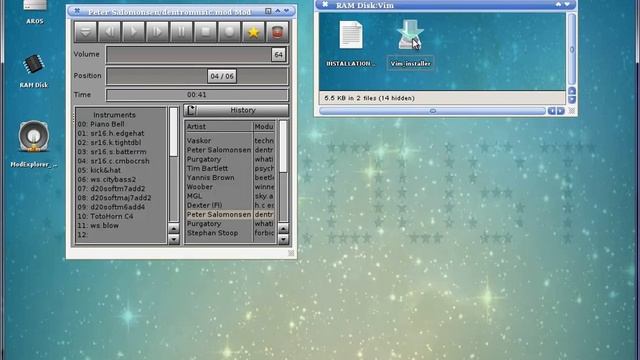Pause the playing module
Image resolution: width=640 pixels, height=360 pixels.
(x=181, y=32)
